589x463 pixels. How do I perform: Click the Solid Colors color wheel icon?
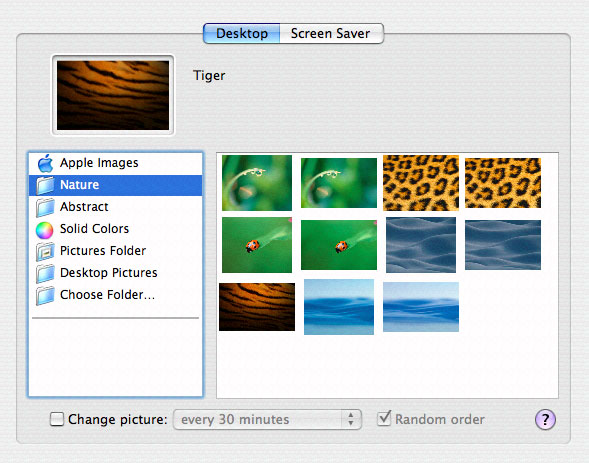pos(45,229)
